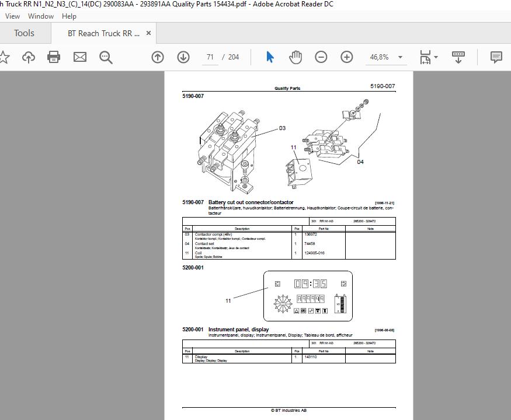
Task: Open the comment tool icon
Action: click(496, 57)
